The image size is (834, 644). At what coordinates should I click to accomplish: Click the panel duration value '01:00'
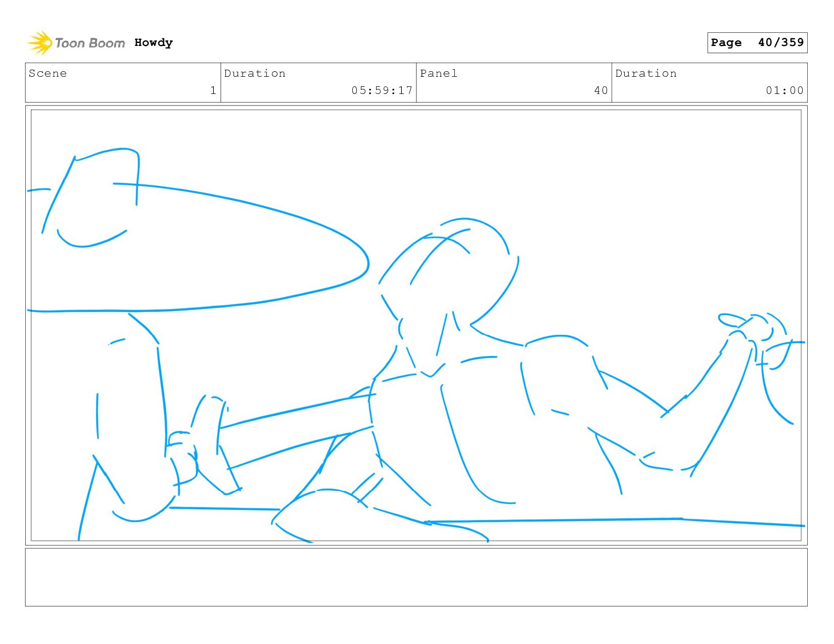[784, 90]
